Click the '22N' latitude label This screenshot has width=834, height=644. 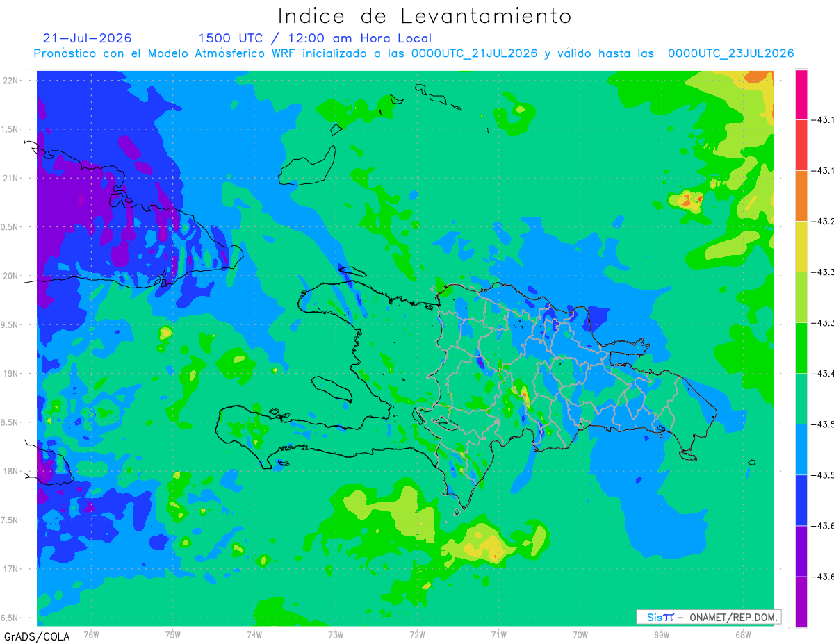click(12, 80)
